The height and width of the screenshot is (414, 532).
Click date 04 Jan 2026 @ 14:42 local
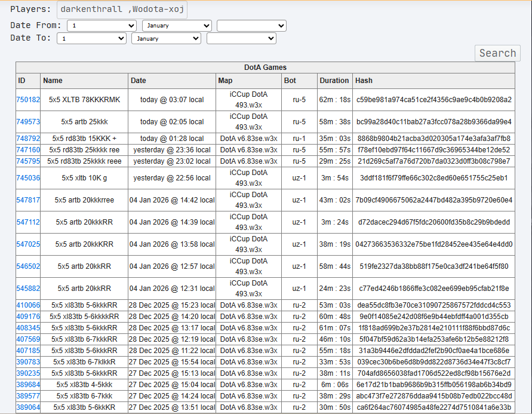[172, 200]
